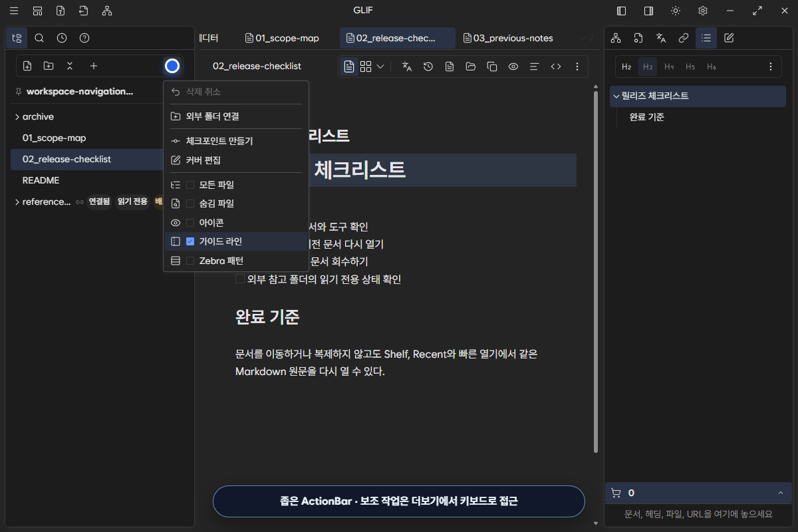This screenshot has height=532, width=798.
Task: Toggle the left sidebar panel
Action: click(x=622, y=11)
